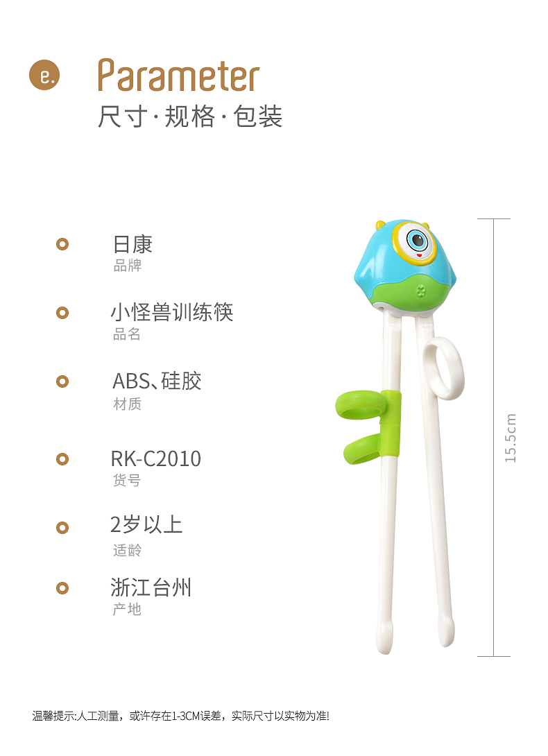Click the bullet ring beside RK-C2010
548x756 pixels.
tap(62, 459)
